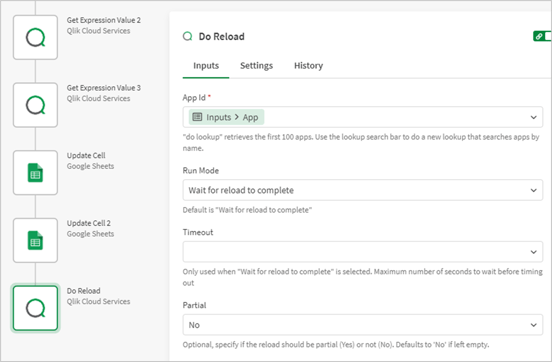This screenshot has width=552, height=362.
Task: Click the Update Cell Google Sheets block
Action: [35, 173]
